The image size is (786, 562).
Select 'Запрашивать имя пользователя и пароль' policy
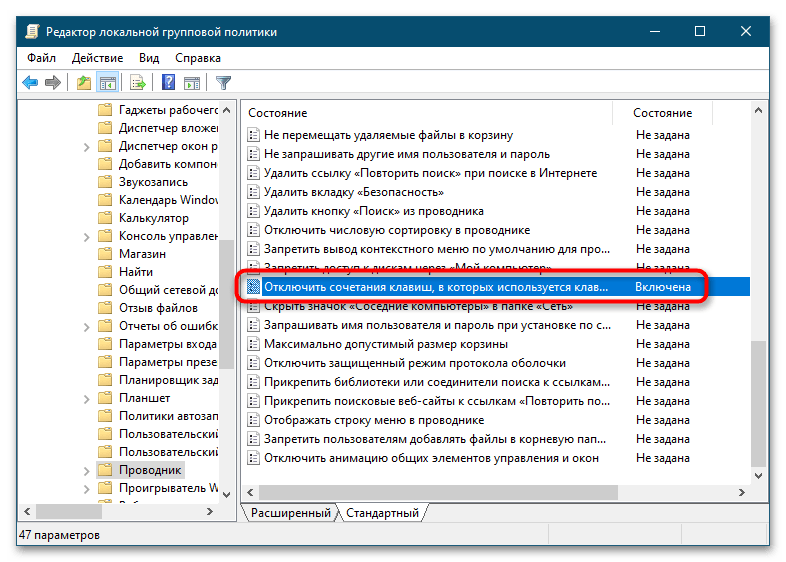click(x=437, y=325)
